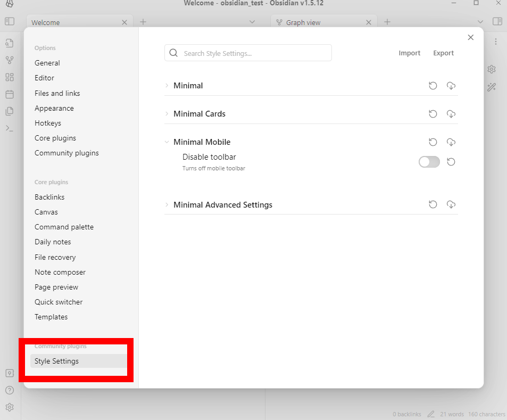Toggle the left sidebar icon
The height and width of the screenshot is (420, 507).
[x=10, y=21]
